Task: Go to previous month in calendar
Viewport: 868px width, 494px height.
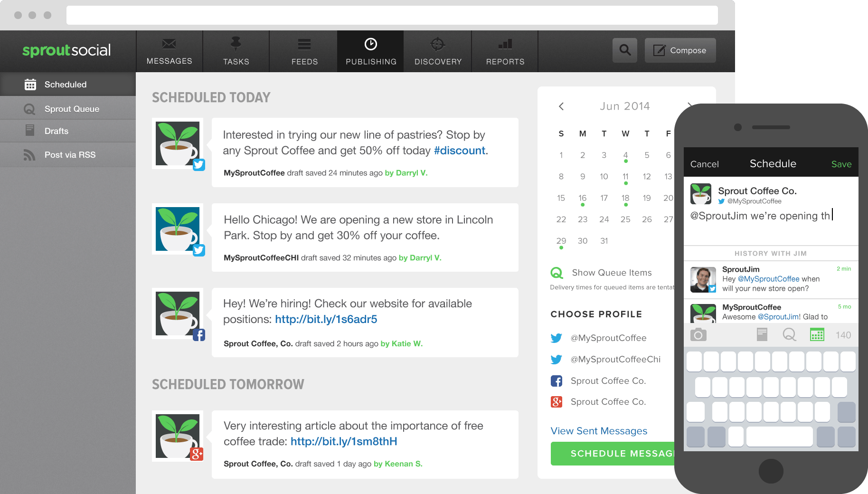Action: [561, 106]
